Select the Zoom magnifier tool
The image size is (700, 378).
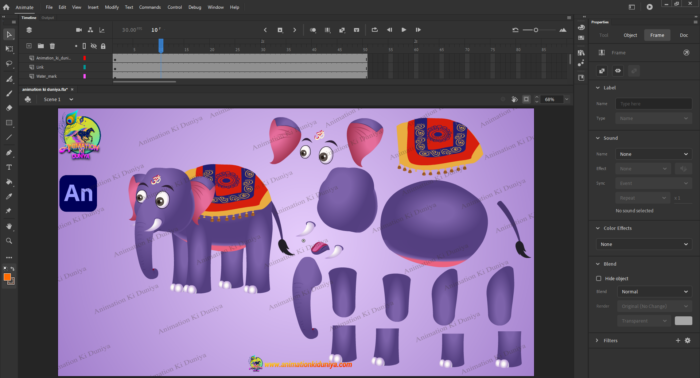point(9,241)
